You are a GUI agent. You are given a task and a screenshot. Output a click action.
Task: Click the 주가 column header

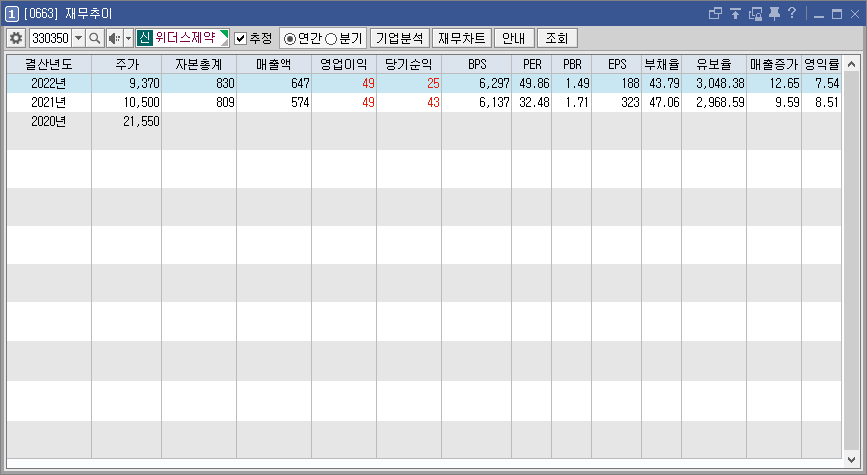coord(127,64)
